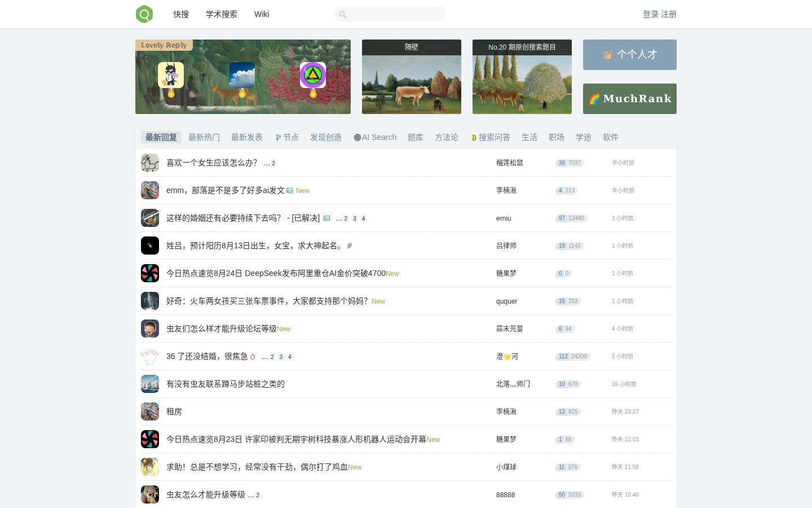Screen dimensions: 812x508
Task: Click reply count badge 97 13440
Action: pyautogui.click(x=571, y=218)
